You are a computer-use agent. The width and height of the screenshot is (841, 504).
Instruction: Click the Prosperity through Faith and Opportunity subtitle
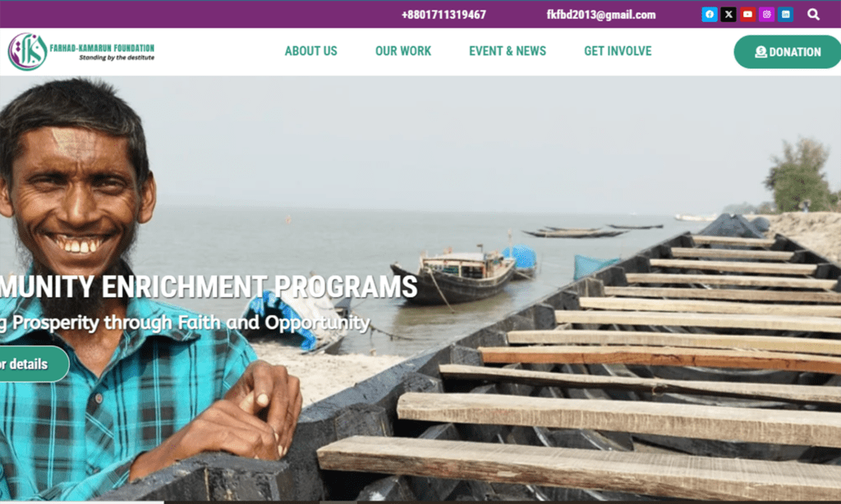click(185, 323)
